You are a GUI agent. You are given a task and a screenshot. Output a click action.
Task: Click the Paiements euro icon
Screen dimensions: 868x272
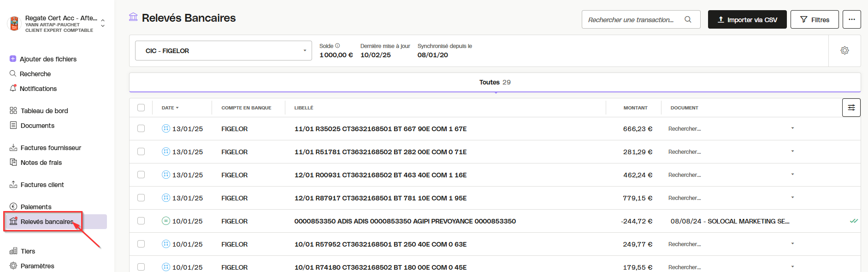[x=13, y=206]
